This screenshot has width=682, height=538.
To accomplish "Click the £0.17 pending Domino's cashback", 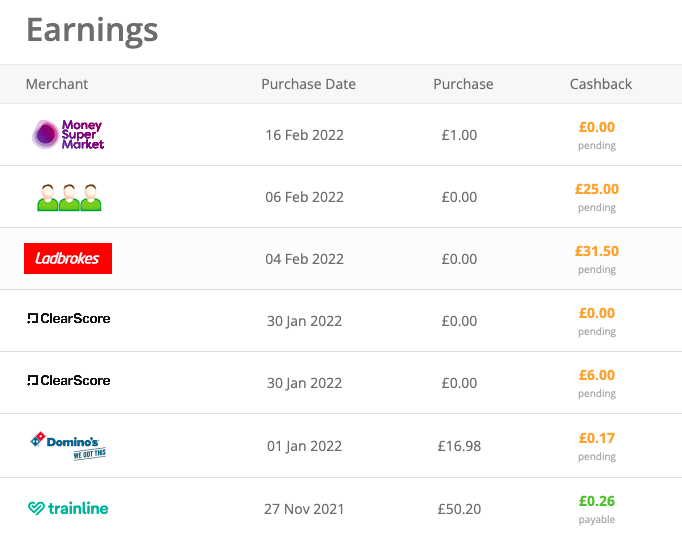I will click(597, 437).
